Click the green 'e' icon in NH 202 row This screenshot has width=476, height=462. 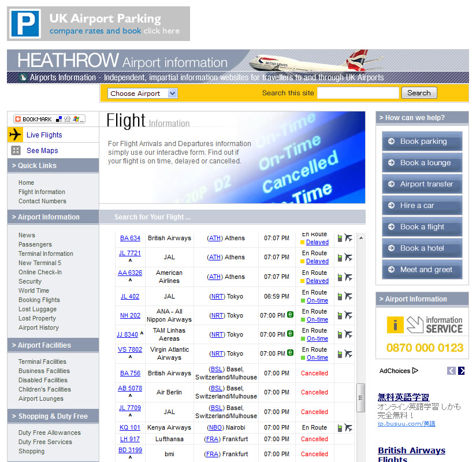click(x=290, y=315)
